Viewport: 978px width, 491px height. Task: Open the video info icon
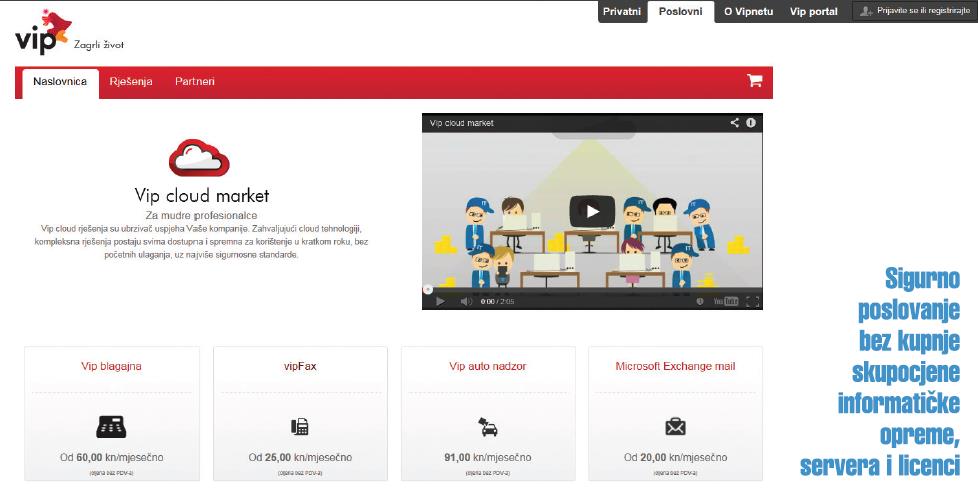[x=750, y=123]
